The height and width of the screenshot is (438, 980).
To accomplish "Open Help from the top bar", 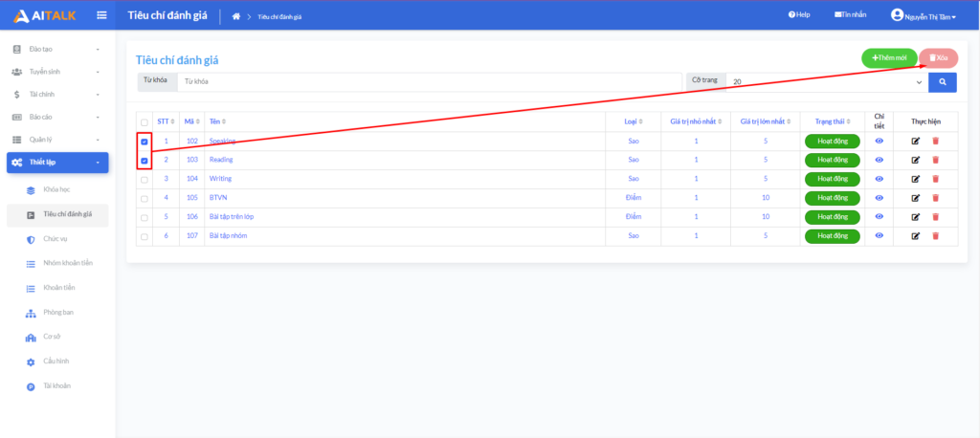I will click(x=799, y=15).
